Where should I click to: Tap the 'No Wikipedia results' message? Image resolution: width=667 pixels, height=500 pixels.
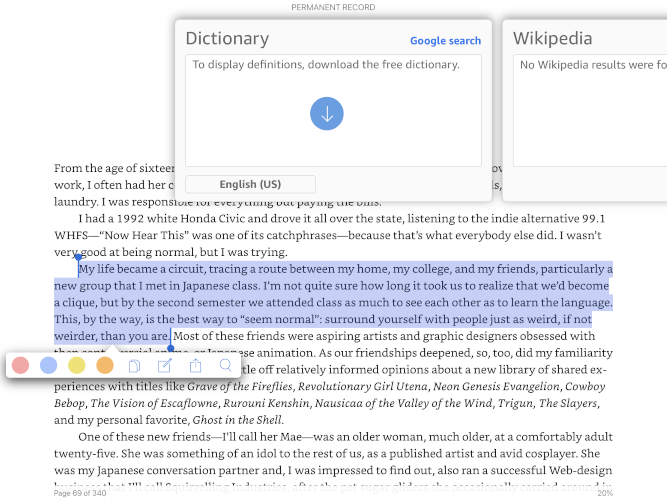(593, 65)
